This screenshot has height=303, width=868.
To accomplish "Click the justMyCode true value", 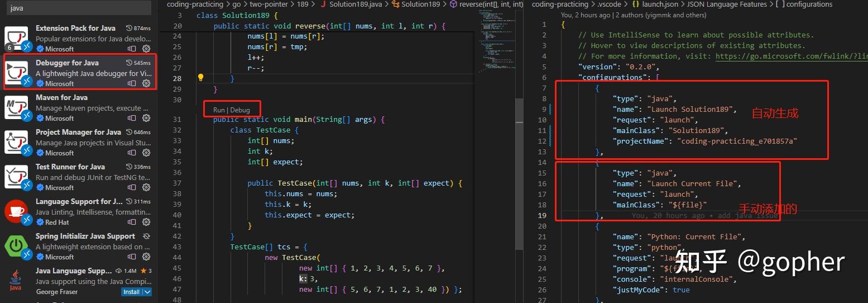I will [x=681, y=290].
